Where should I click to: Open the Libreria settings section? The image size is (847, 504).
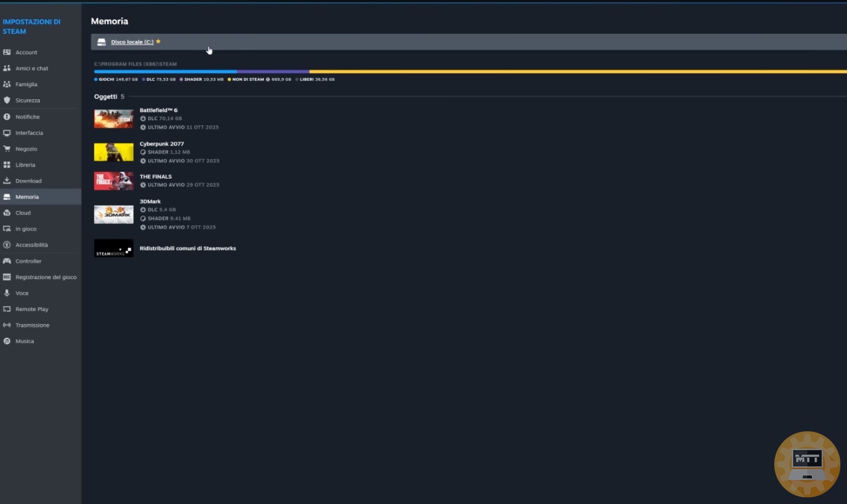tap(25, 165)
